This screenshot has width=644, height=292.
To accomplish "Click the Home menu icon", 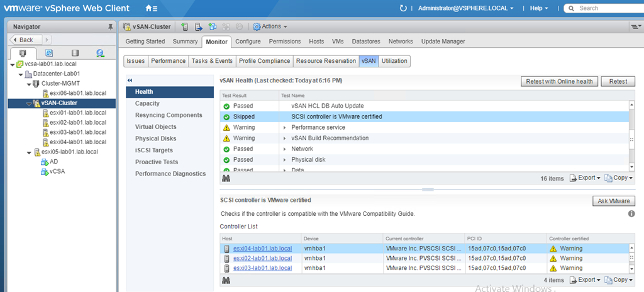I will pyautogui.click(x=151, y=8).
